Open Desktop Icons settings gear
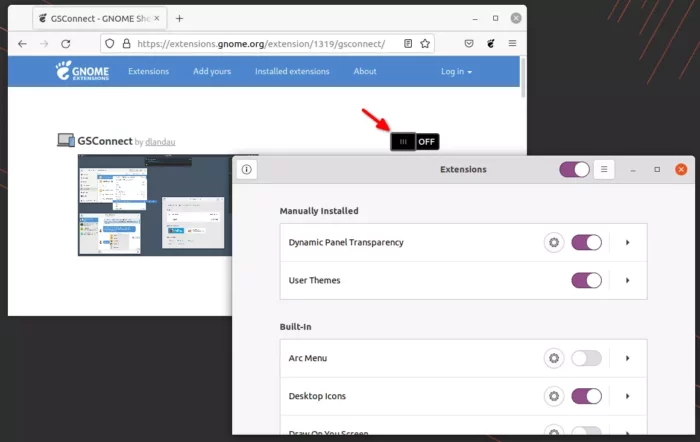Screen dimensions: 700x442 (554, 396)
